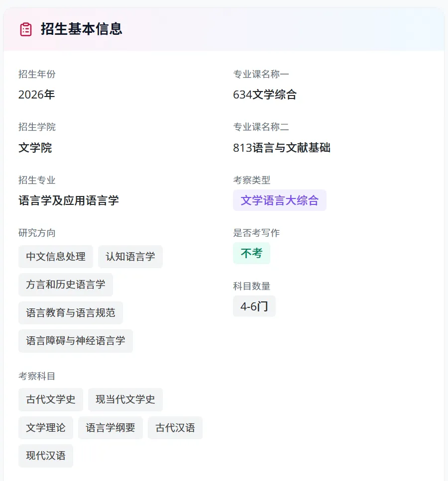
Task: Click the 语言障碍与神经语言学 tag
Action: point(76,341)
